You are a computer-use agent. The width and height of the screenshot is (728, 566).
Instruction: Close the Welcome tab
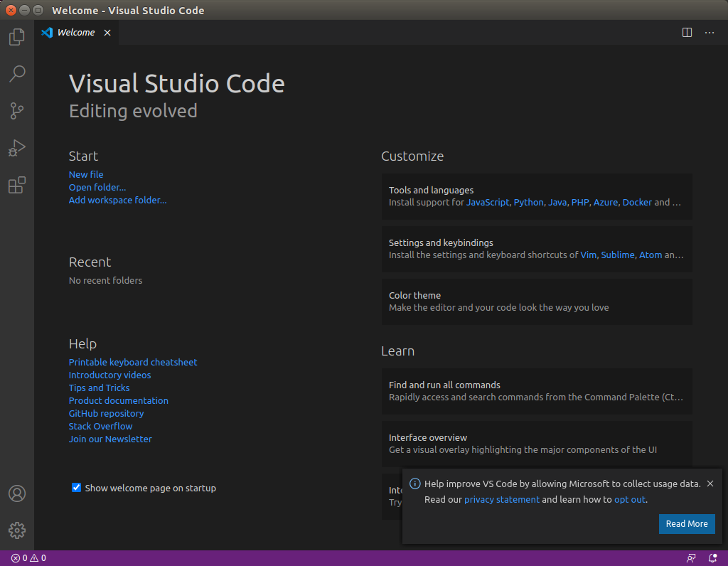[107, 33]
